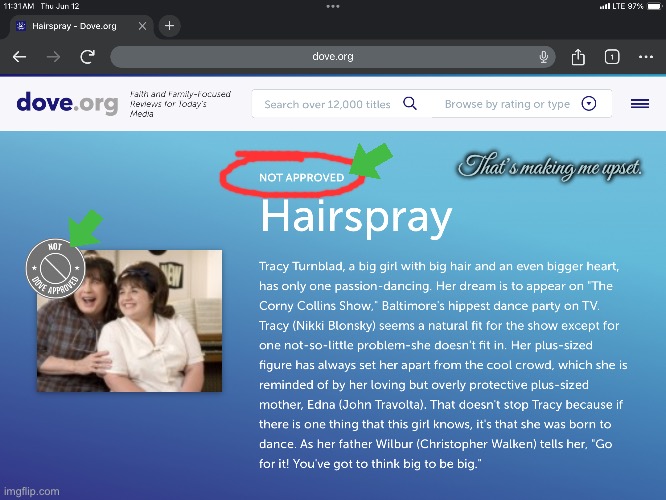The image size is (666, 500).
Task: Click the synopsis line mentioning John Travolta
Action: tap(441, 404)
